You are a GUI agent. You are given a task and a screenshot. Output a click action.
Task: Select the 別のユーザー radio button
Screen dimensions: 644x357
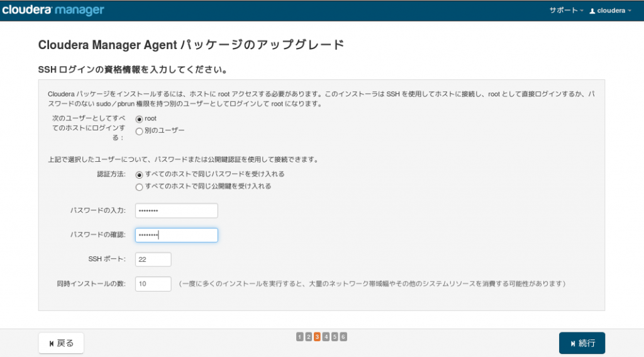point(139,131)
